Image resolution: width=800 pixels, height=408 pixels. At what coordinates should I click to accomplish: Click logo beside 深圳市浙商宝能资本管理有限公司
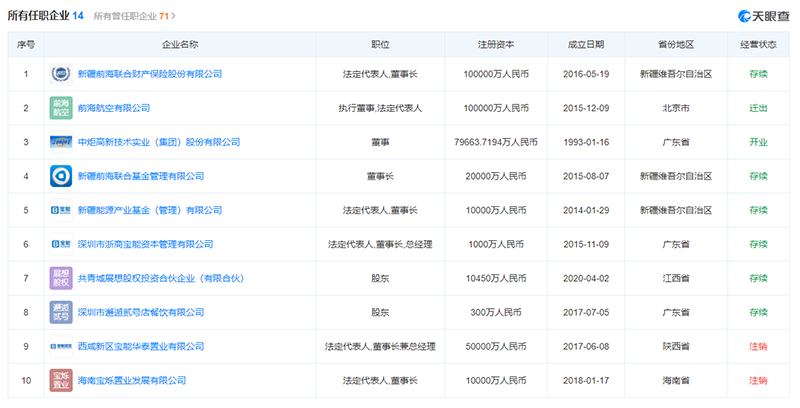tap(61, 244)
